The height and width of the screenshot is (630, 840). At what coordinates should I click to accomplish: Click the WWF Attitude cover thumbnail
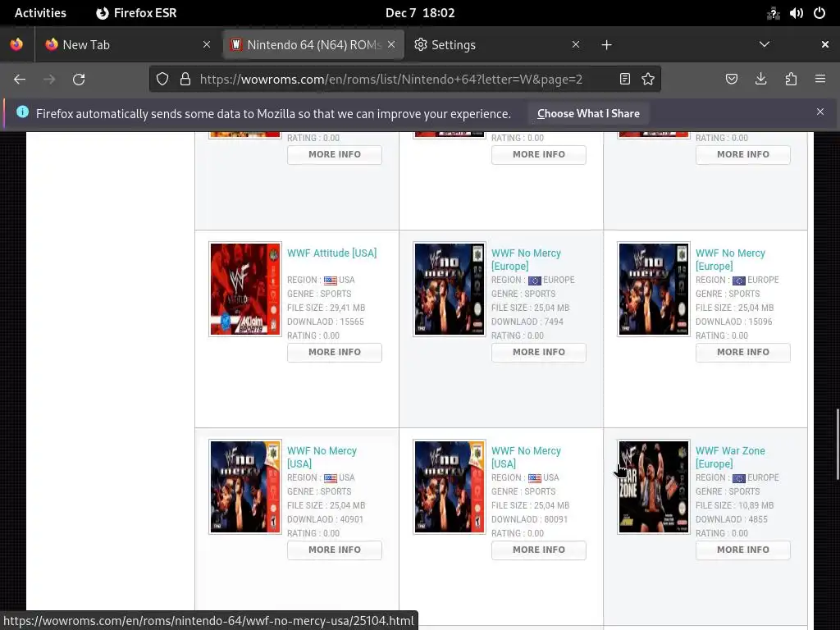244,290
